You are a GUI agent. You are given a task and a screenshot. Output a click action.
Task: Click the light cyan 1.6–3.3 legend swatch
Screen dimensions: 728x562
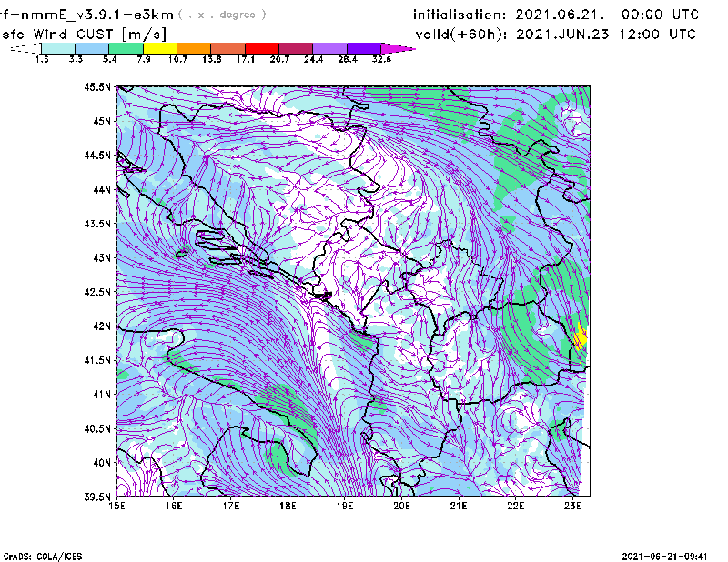58,48
